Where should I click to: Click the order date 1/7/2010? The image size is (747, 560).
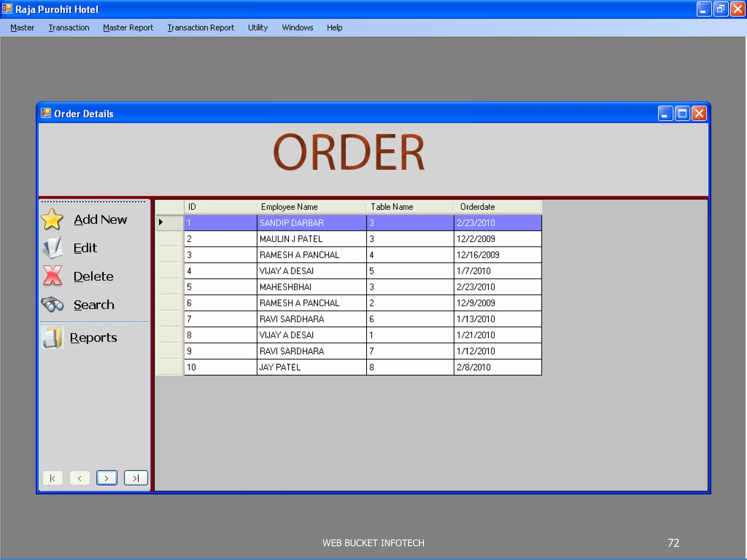click(x=498, y=271)
